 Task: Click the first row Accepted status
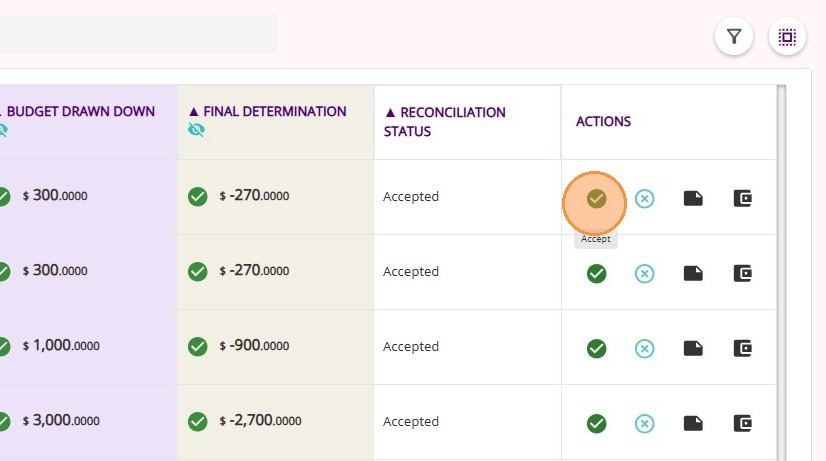(x=411, y=197)
